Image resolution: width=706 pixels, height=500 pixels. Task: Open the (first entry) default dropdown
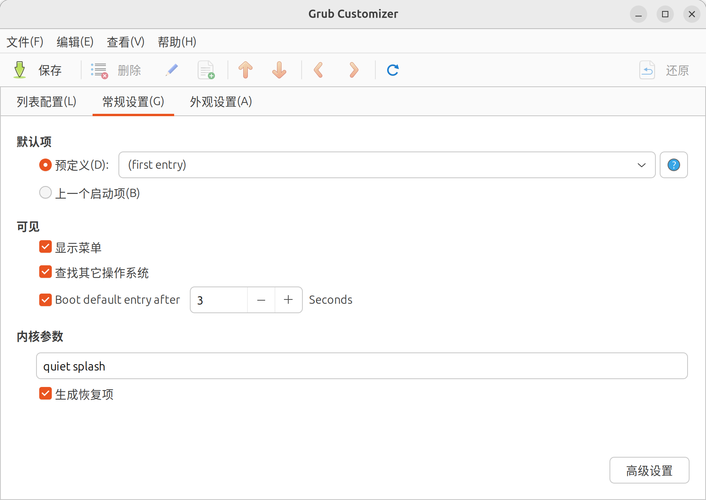387,165
